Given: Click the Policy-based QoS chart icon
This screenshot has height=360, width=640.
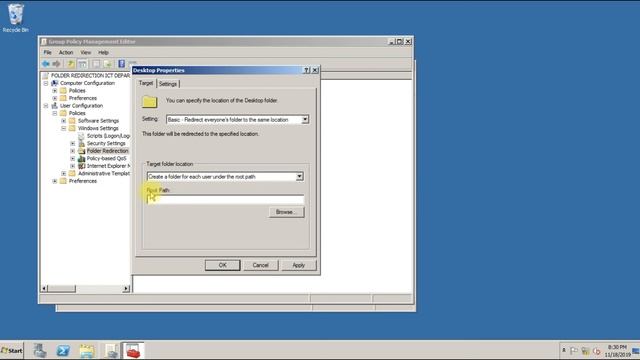Looking at the screenshot, I should [82, 158].
